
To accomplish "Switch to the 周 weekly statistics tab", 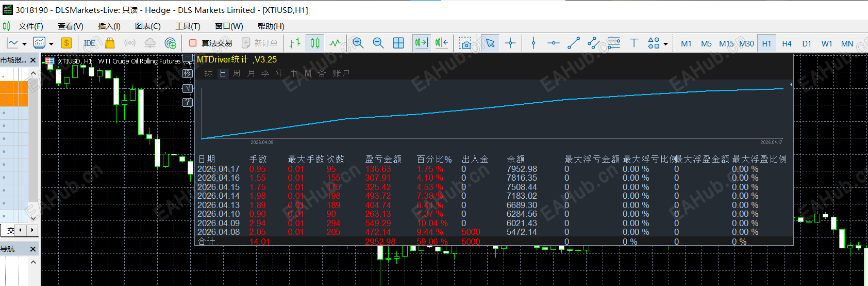I will [x=237, y=73].
